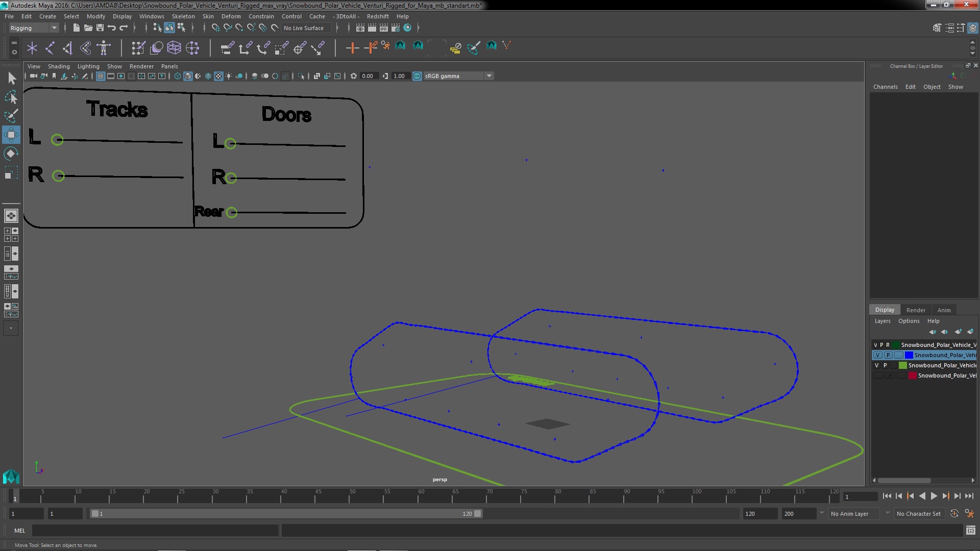Viewport: 980px width, 551px height.
Task: Activate the Lasso select tool
Action: pos(11,97)
